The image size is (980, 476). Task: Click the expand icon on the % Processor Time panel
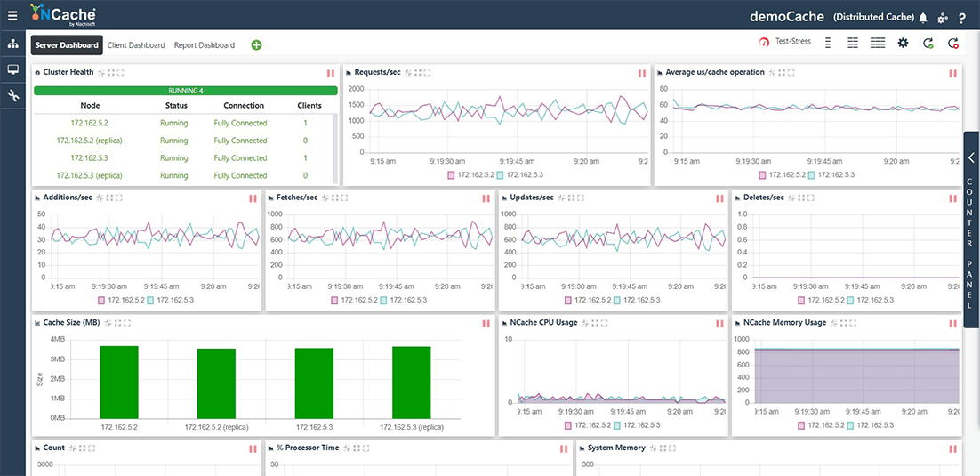point(358,448)
